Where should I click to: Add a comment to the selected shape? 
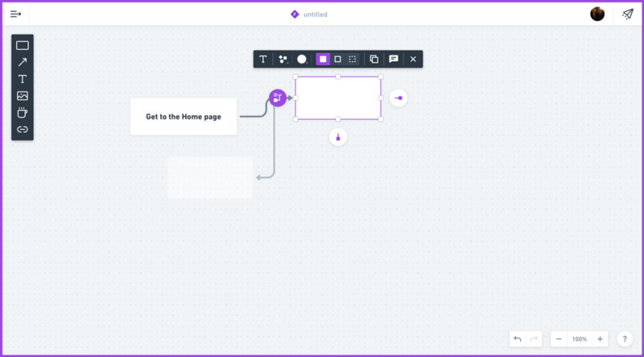point(394,59)
